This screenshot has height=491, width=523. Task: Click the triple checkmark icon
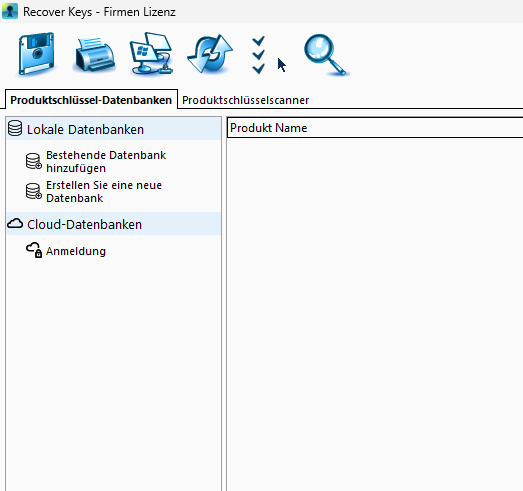pyautogui.click(x=258, y=55)
